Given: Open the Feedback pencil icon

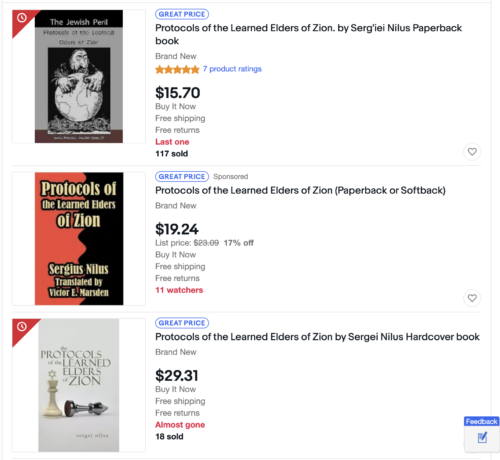Looking at the screenshot, I should [482, 437].
